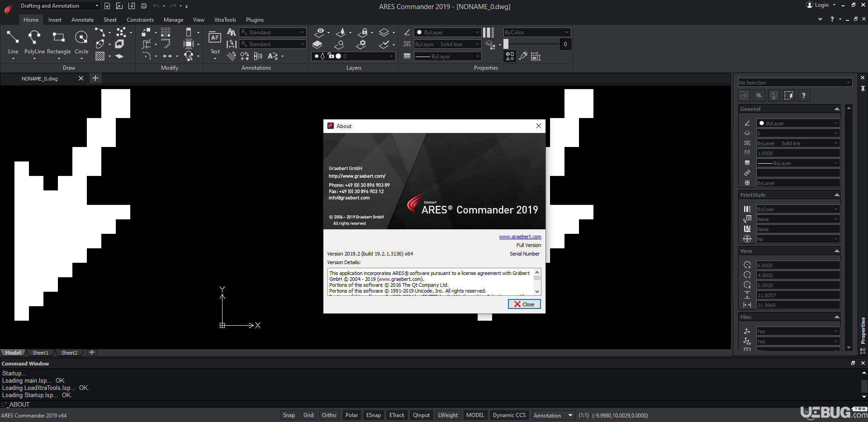Click the transparency slider handle in Properties ribbon
This screenshot has height=422, width=868.
pyautogui.click(x=506, y=44)
